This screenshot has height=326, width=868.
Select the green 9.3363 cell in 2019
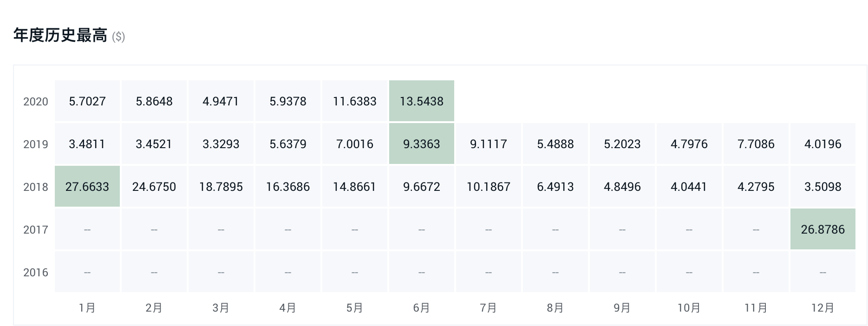click(421, 144)
